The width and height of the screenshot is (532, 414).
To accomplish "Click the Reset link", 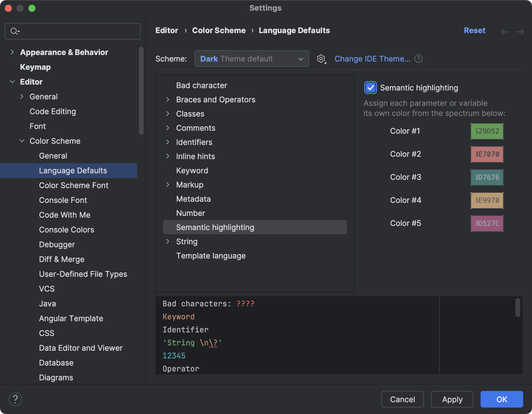I will pos(474,30).
